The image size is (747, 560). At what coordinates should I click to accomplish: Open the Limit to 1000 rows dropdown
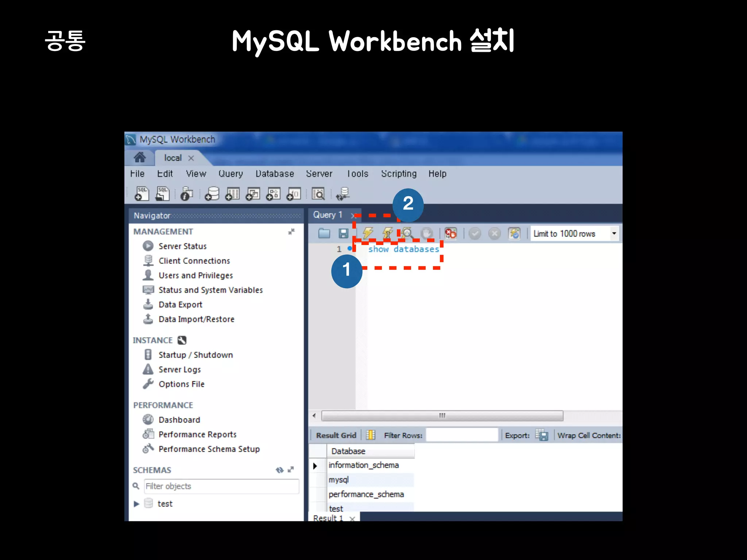[614, 233]
